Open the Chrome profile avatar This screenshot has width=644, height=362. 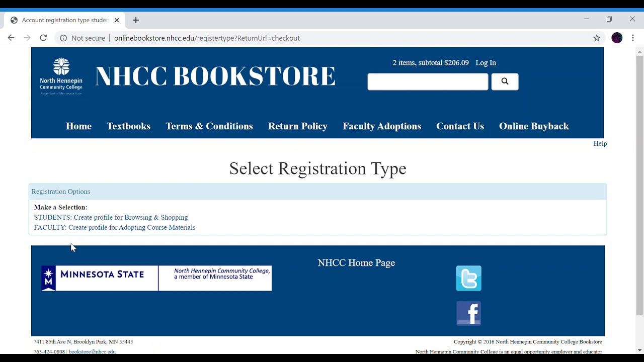tap(617, 38)
